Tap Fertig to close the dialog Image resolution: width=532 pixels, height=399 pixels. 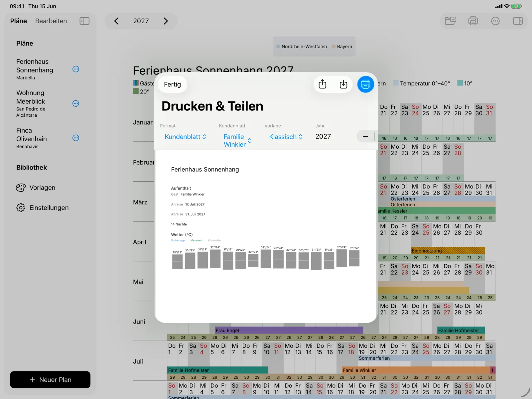[x=172, y=84]
